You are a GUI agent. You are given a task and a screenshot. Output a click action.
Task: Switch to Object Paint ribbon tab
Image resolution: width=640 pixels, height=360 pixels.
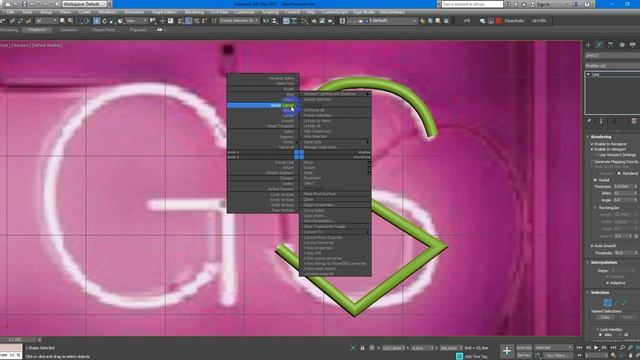point(104,30)
